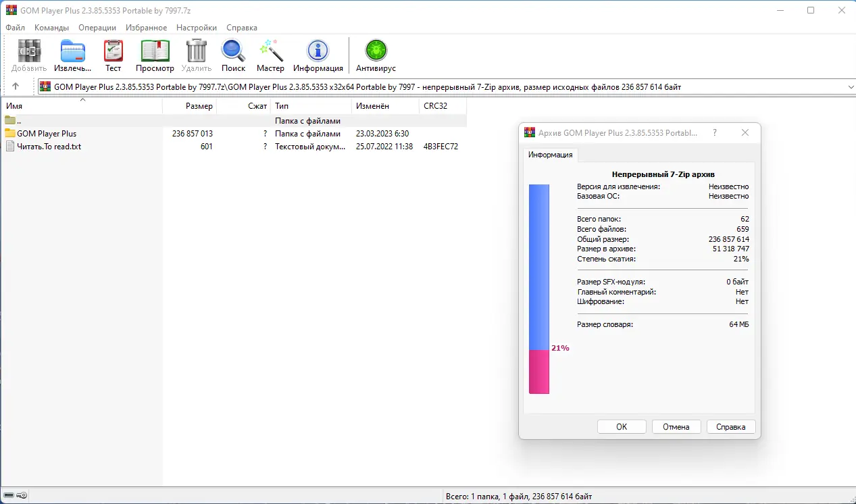
Task: Click the size value 601
Action: (x=207, y=147)
